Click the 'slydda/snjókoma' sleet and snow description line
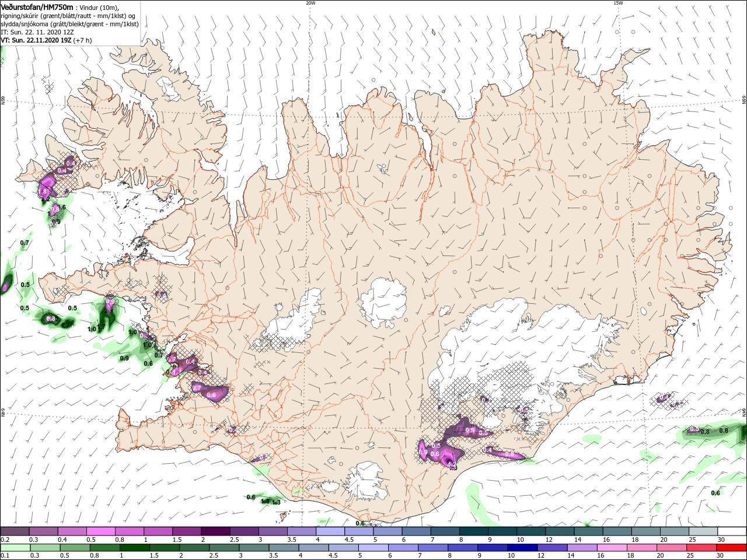Screen dimensions: 747x560 tap(69, 24)
